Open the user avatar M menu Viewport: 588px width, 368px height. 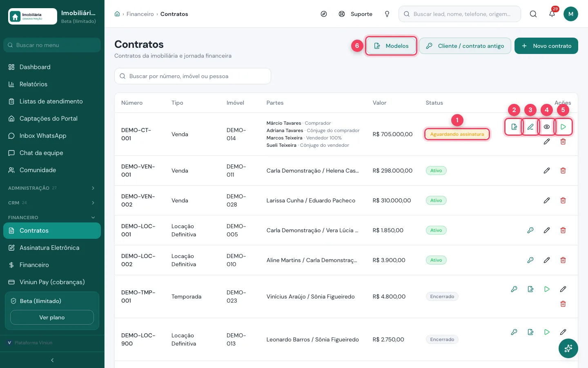[571, 14]
